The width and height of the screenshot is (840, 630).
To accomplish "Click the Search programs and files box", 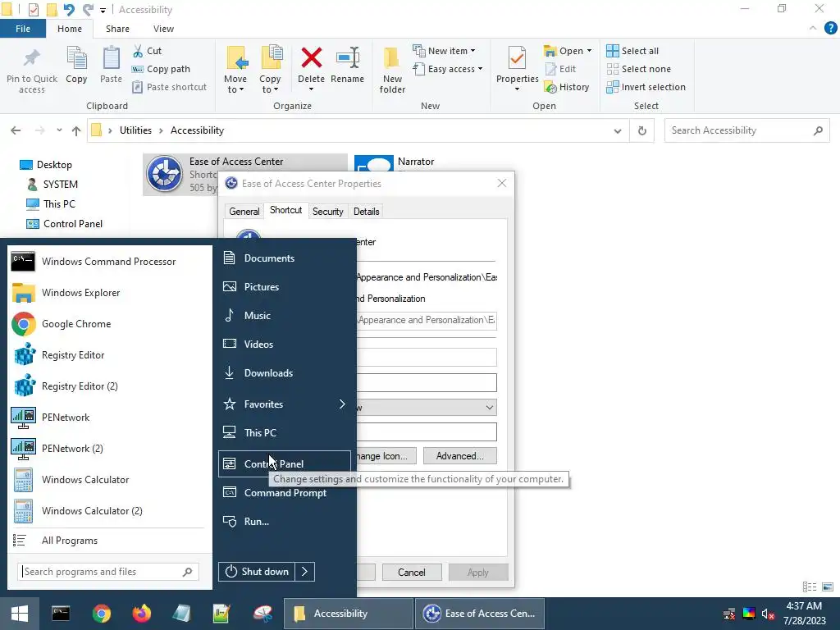I will click(x=108, y=572).
